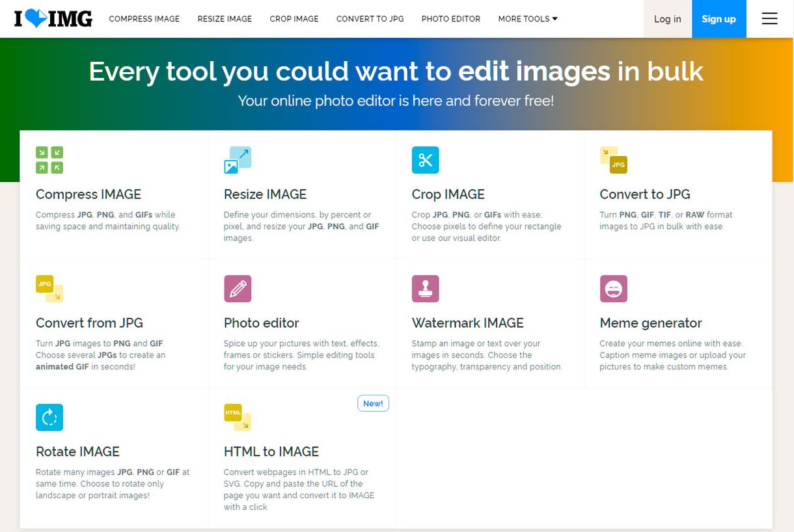Select the Compress IMAGE arrows icon
The width and height of the screenshot is (794, 532).
pos(49,159)
